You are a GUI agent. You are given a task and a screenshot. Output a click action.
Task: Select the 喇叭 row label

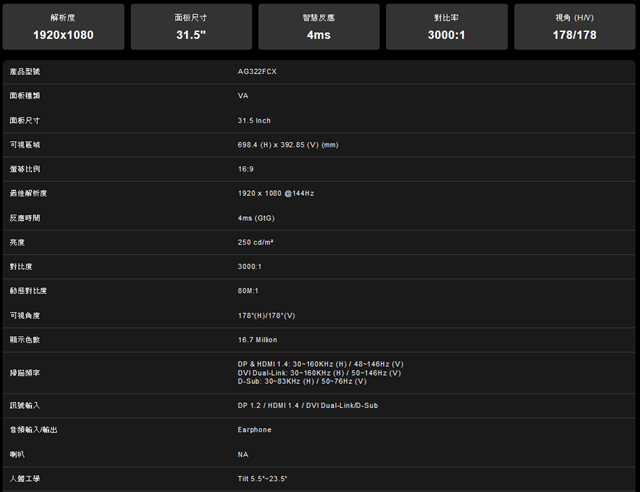[x=16, y=454]
